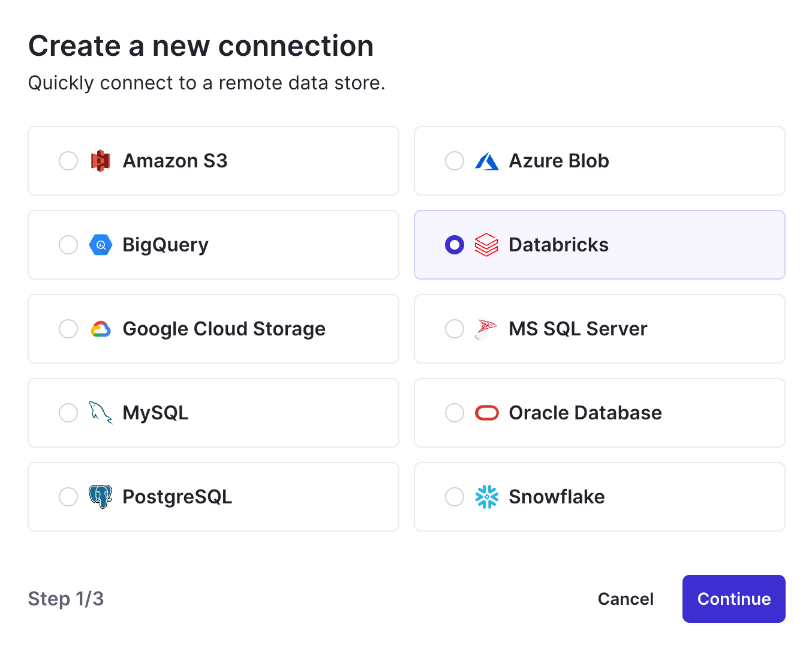Screen dimensions: 812x648
Task: Click the Amazon S3 logo icon
Action: (x=101, y=161)
